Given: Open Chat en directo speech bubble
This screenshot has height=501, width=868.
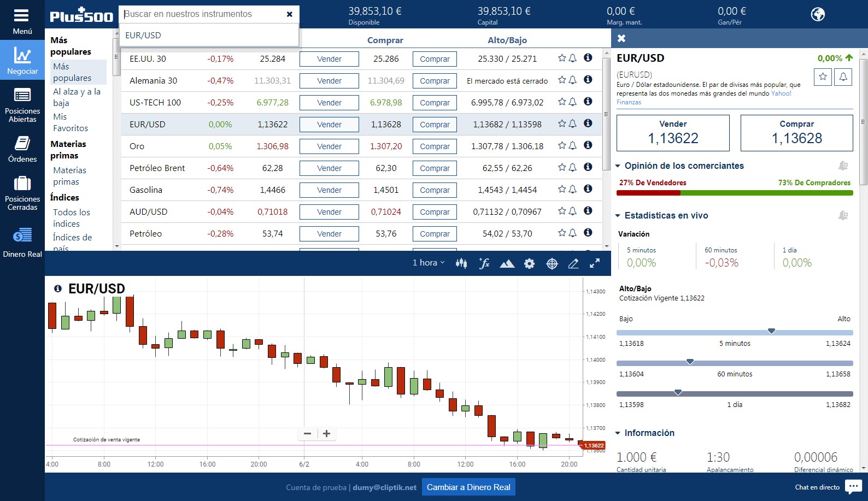Looking at the screenshot, I should click(x=853, y=486).
